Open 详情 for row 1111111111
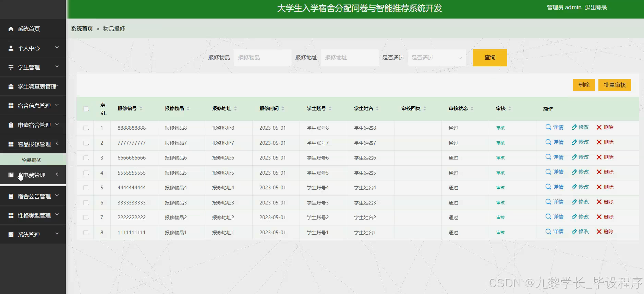Image resolution: width=644 pixels, height=294 pixels. point(554,232)
